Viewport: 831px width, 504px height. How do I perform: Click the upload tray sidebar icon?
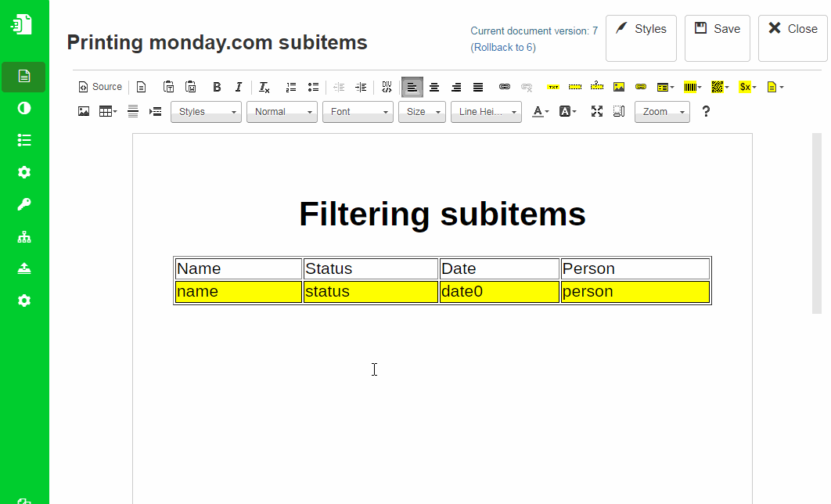23,268
